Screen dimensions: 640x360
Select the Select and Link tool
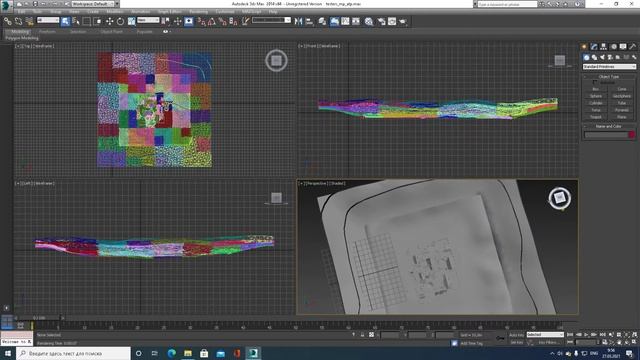point(8,21)
